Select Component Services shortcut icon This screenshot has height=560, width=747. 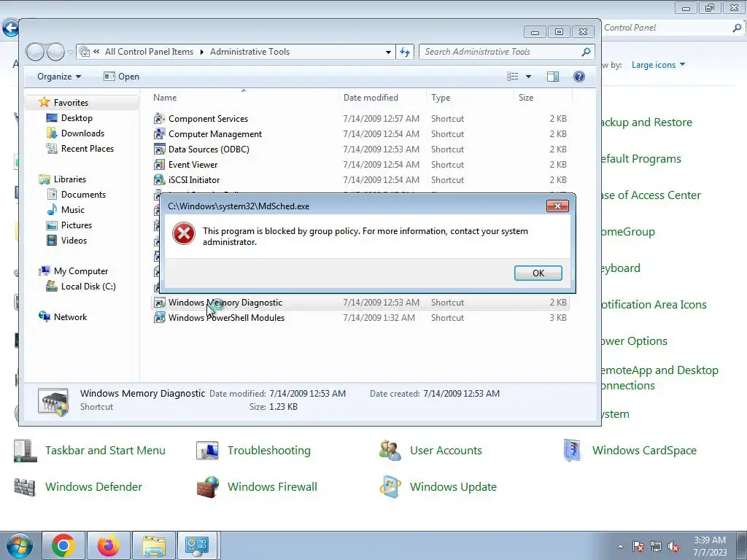(159, 119)
